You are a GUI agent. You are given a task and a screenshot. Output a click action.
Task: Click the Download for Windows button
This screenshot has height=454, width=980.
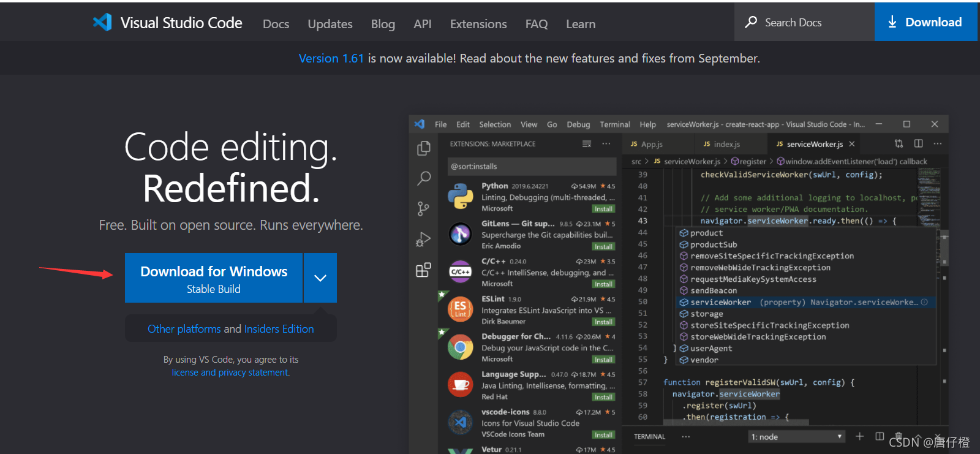[214, 278]
